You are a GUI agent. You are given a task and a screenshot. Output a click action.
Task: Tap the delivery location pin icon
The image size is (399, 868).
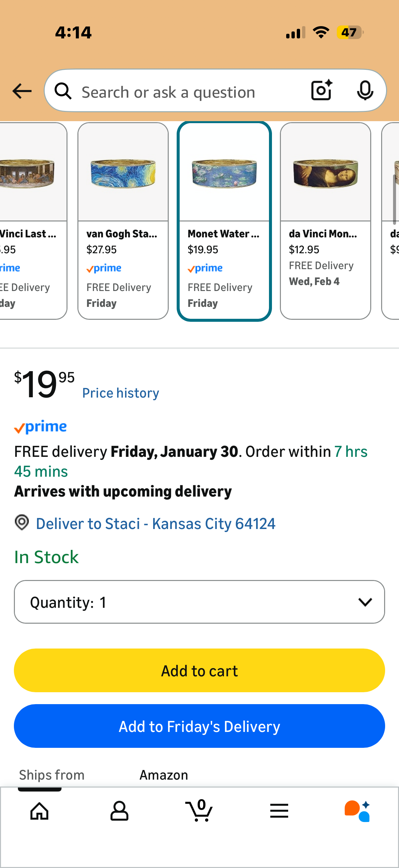(22, 523)
